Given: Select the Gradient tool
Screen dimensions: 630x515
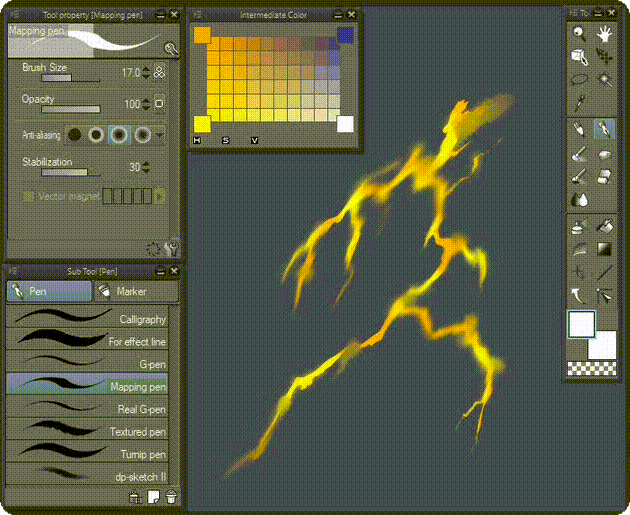Looking at the screenshot, I should [604, 249].
